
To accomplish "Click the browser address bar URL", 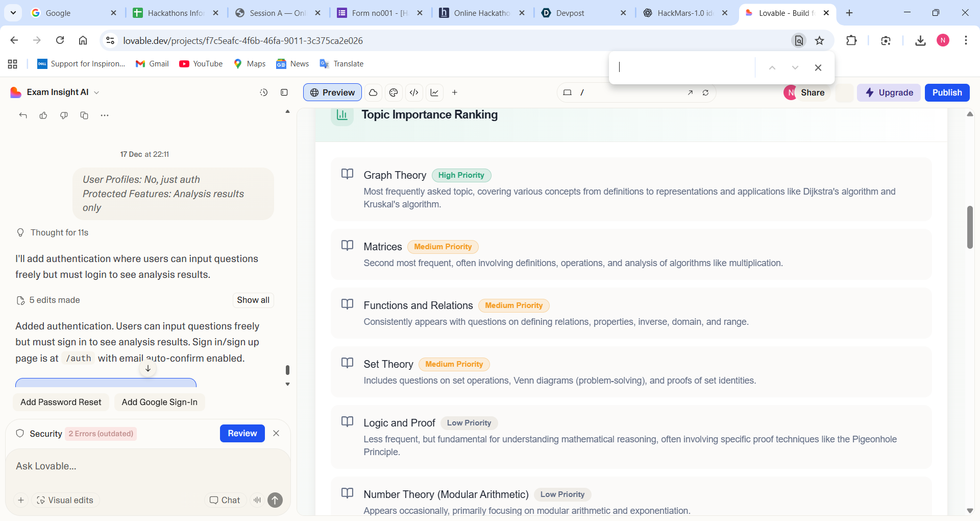I will pyautogui.click(x=243, y=40).
